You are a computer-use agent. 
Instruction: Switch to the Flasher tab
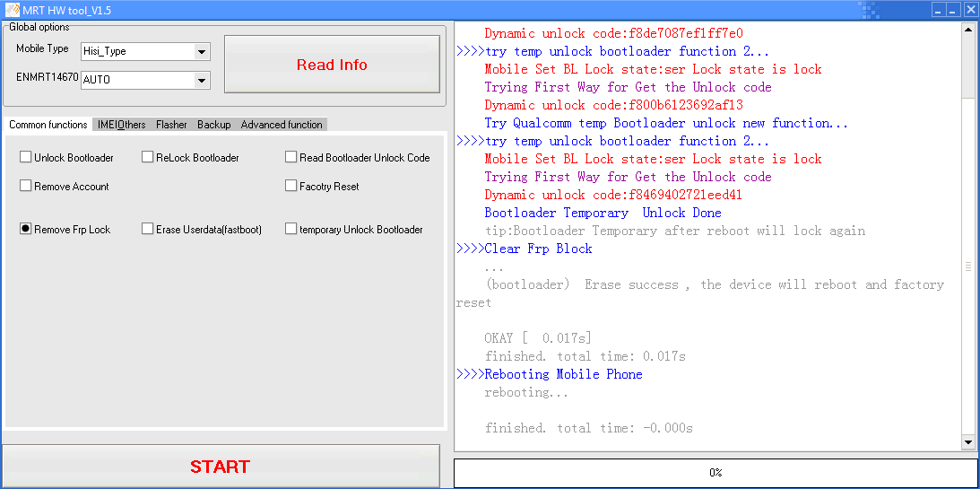tap(171, 125)
